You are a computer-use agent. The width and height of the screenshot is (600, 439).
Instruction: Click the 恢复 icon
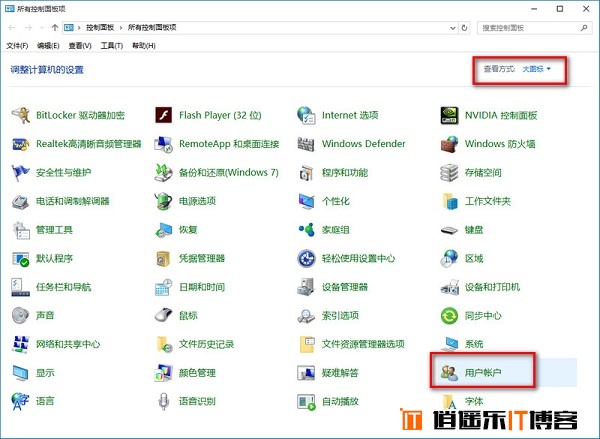coord(163,230)
